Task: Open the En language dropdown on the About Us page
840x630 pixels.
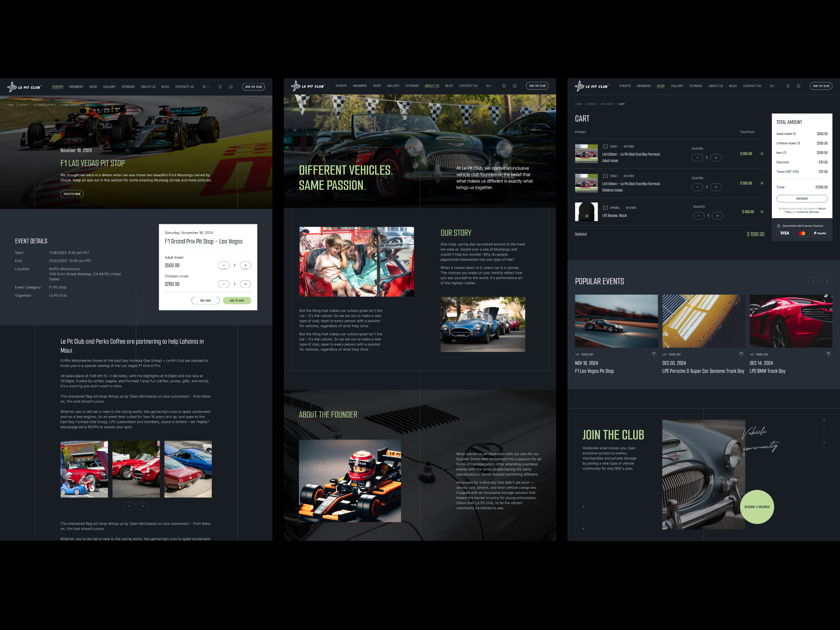Action: click(x=490, y=86)
